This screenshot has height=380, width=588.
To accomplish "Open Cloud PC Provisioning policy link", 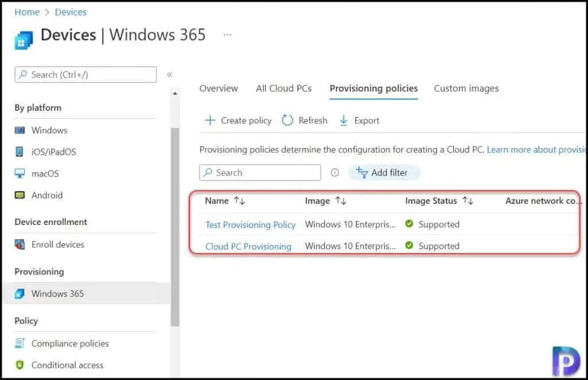I will (248, 246).
